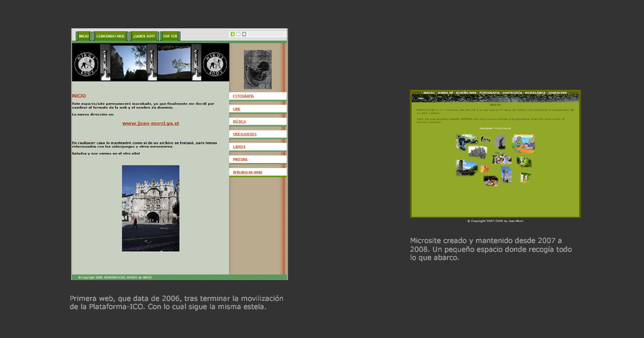Image resolution: width=644 pixels, height=338 pixels.
Task: Open the VIDEOJUEGOS sidebar link
Action: [245, 134]
